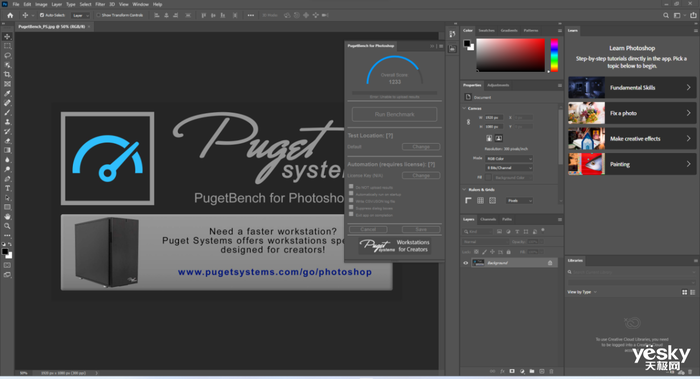Open the search icon in the options bar
Viewport: 700px width, 379px height.
pos(666,15)
